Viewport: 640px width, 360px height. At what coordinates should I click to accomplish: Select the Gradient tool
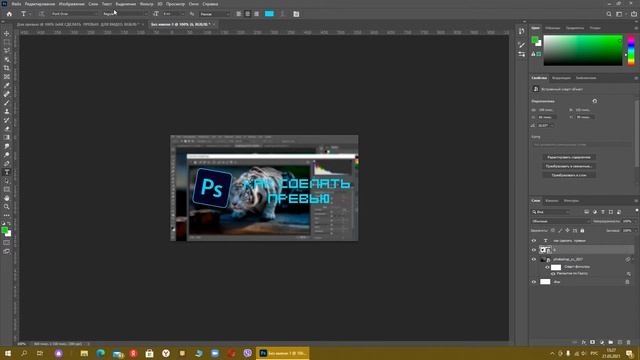tap(7, 138)
